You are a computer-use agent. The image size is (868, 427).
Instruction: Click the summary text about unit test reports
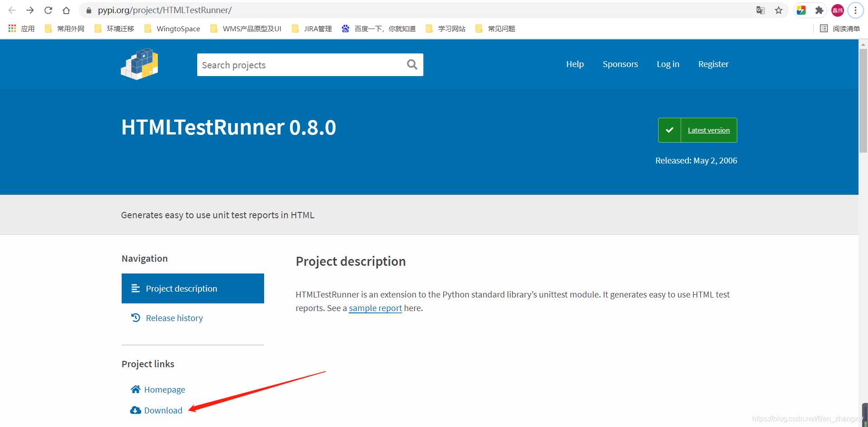(x=218, y=215)
